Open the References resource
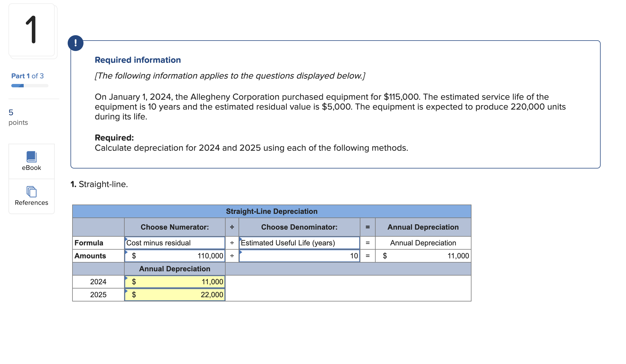Viewport: 626px width, 364px height. tap(31, 196)
